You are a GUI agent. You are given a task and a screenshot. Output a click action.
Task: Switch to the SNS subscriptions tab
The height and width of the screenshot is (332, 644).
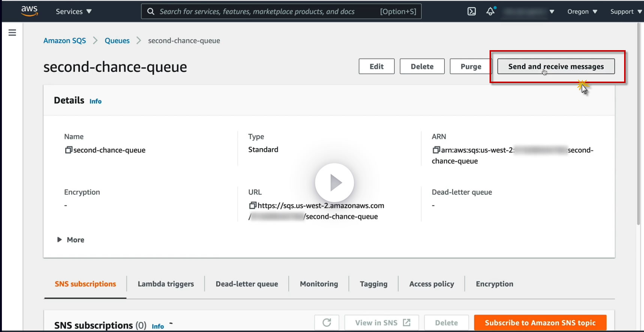[85, 284]
